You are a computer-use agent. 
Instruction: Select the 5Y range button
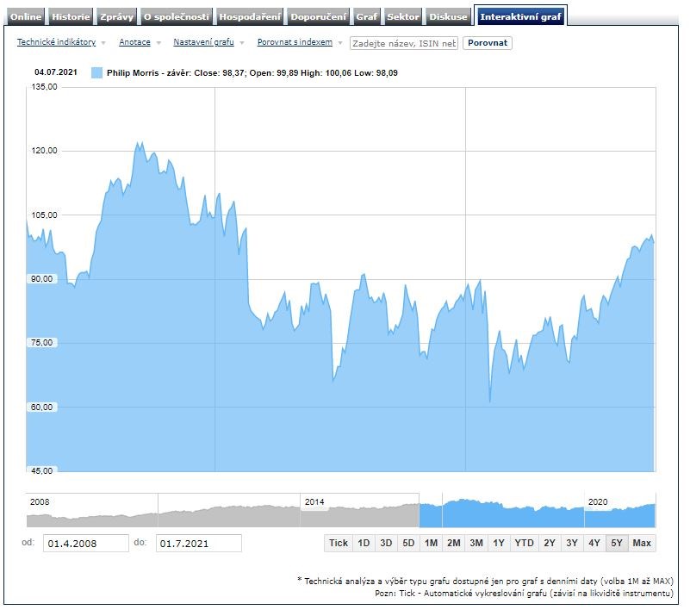[x=616, y=543]
